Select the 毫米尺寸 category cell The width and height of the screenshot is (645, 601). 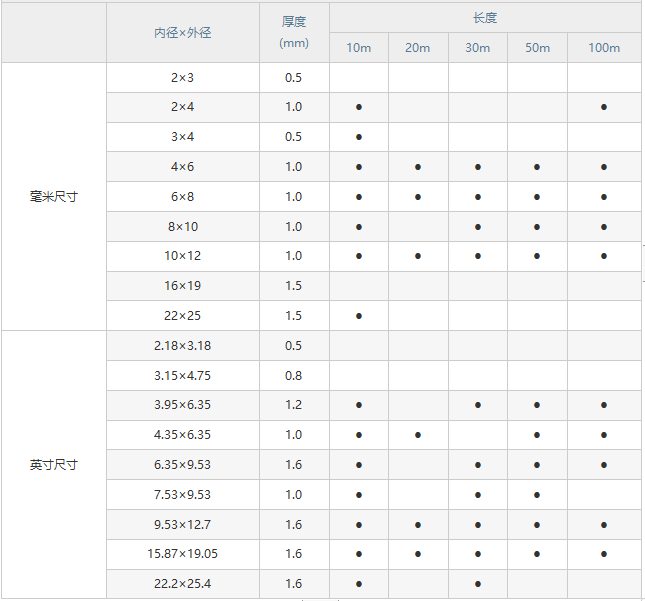click(54, 197)
